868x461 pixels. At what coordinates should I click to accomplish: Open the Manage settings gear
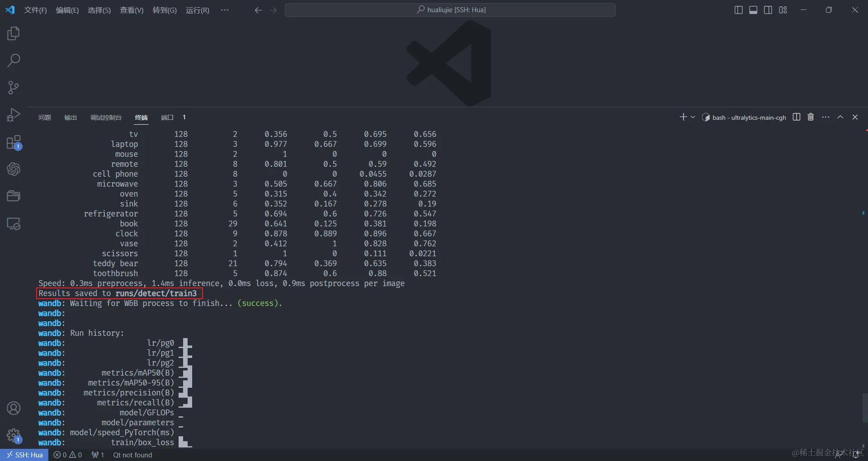pos(14,435)
